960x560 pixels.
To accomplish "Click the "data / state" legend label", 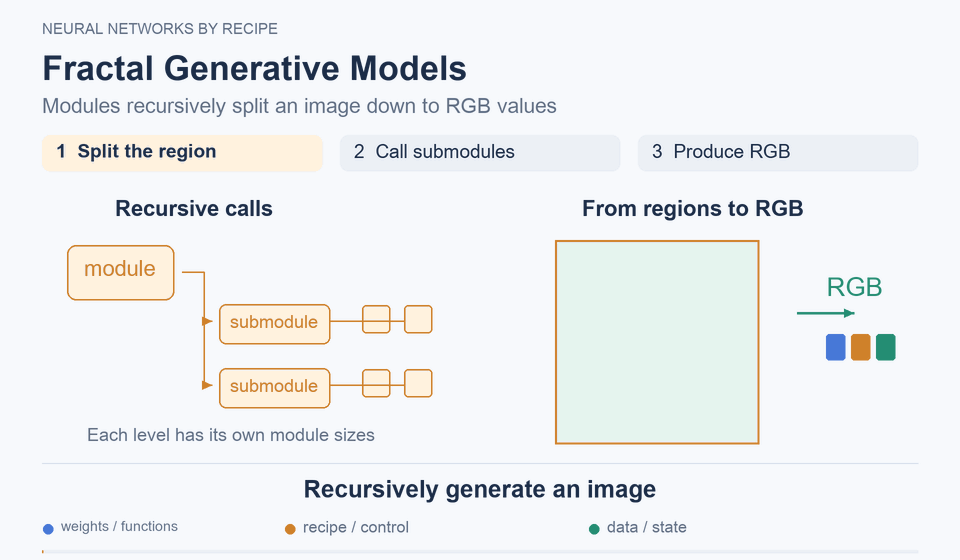I will (647, 527).
